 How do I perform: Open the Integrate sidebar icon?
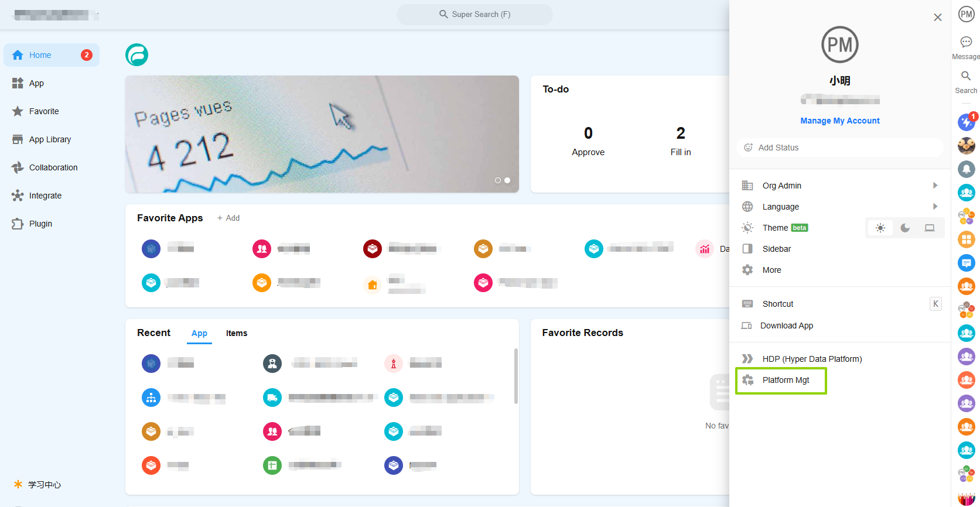tap(18, 196)
